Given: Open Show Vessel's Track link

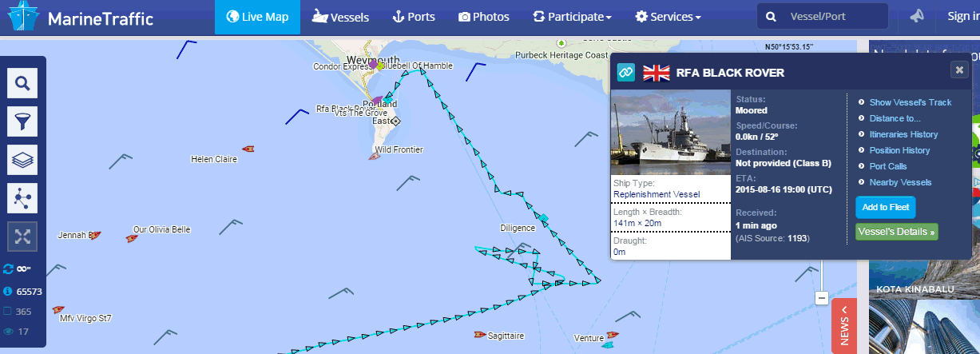Looking at the screenshot, I should [x=911, y=102].
